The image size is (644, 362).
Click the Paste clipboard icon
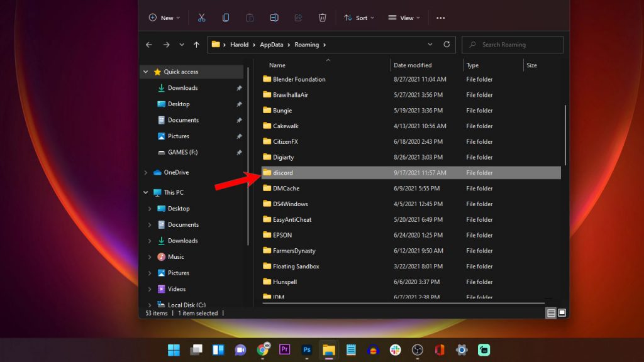250,18
